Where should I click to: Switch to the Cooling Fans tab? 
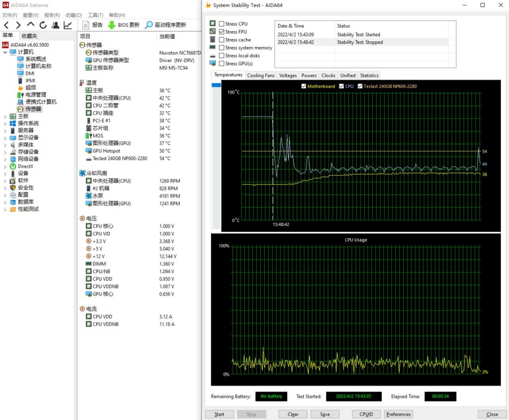(x=260, y=75)
